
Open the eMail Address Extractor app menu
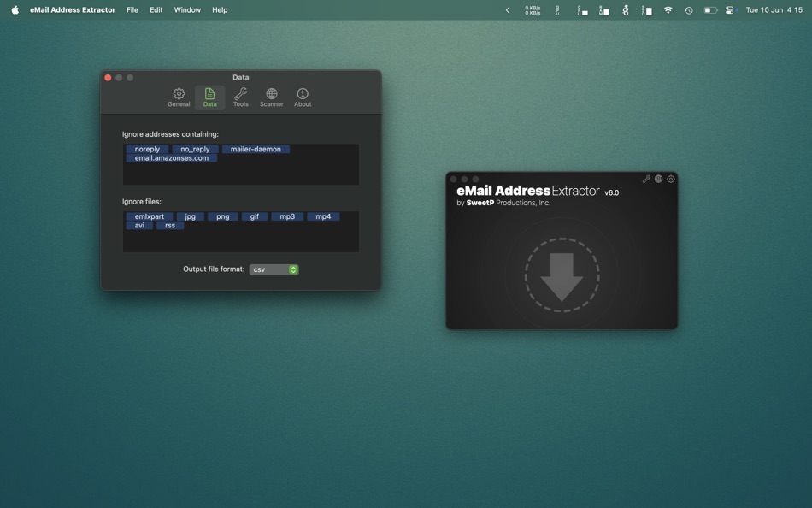coord(73,10)
